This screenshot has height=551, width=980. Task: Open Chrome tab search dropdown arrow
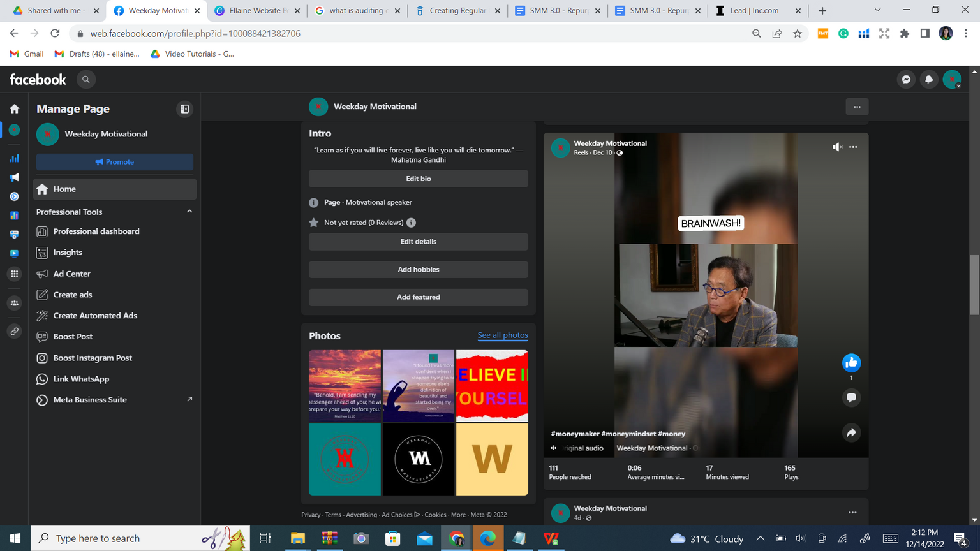coord(877,10)
